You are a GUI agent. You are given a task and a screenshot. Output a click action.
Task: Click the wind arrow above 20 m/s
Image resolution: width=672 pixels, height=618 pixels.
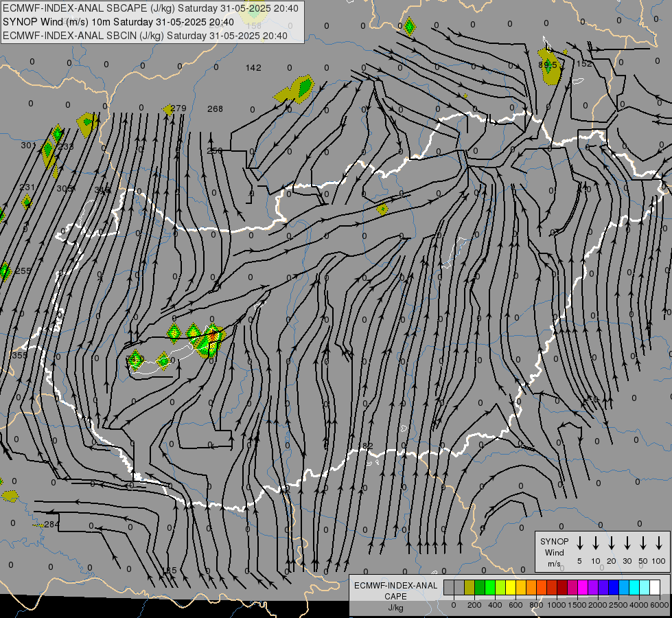click(x=612, y=543)
